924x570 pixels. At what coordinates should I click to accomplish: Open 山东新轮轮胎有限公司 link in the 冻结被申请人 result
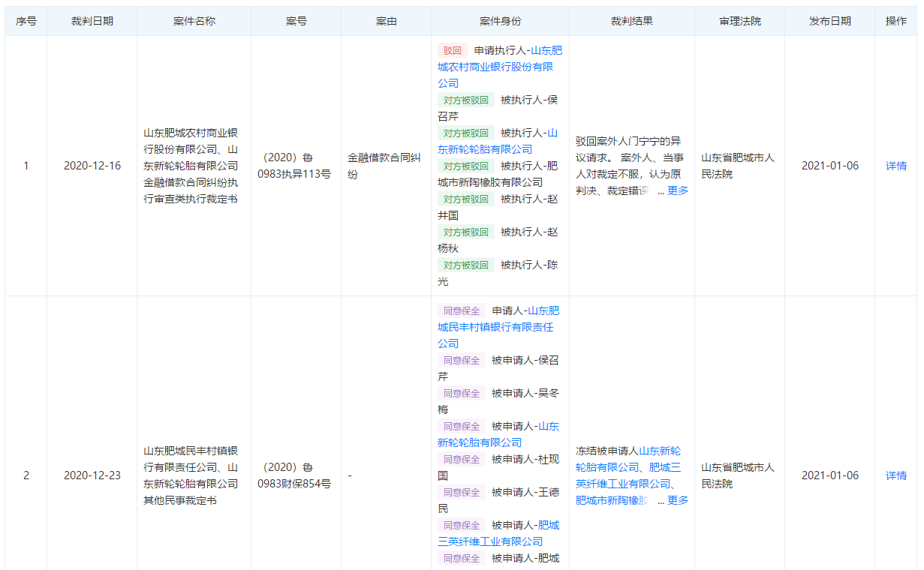click(628, 459)
